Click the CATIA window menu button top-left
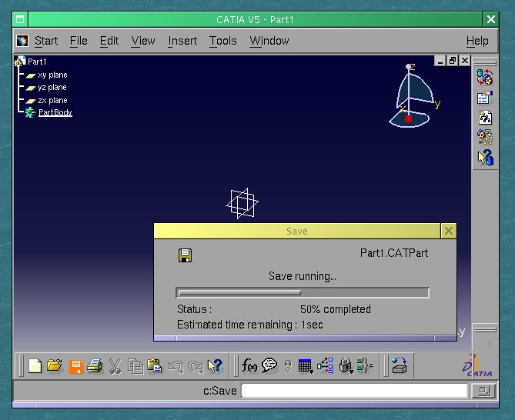Image resolution: width=515 pixels, height=420 pixels. pos(20,19)
